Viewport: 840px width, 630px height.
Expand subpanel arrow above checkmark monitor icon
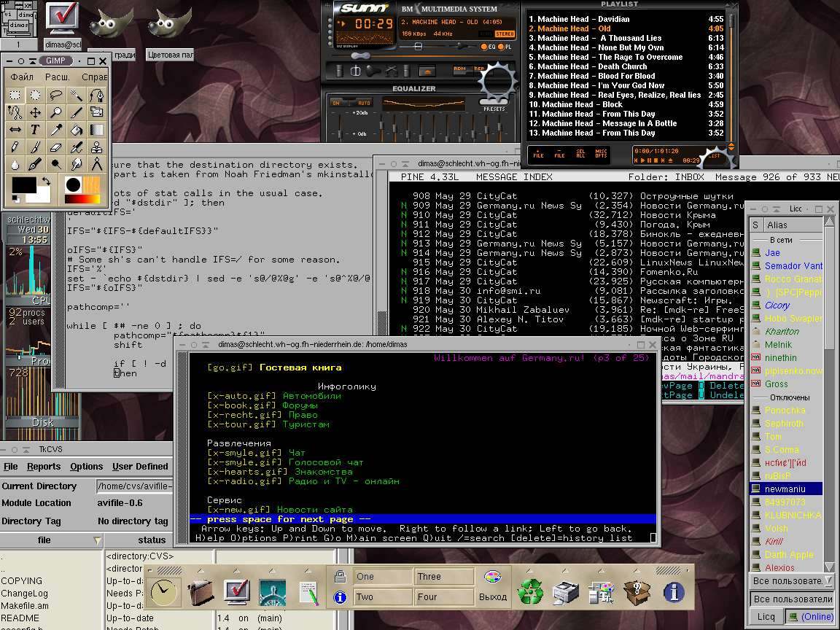click(x=236, y=570)
